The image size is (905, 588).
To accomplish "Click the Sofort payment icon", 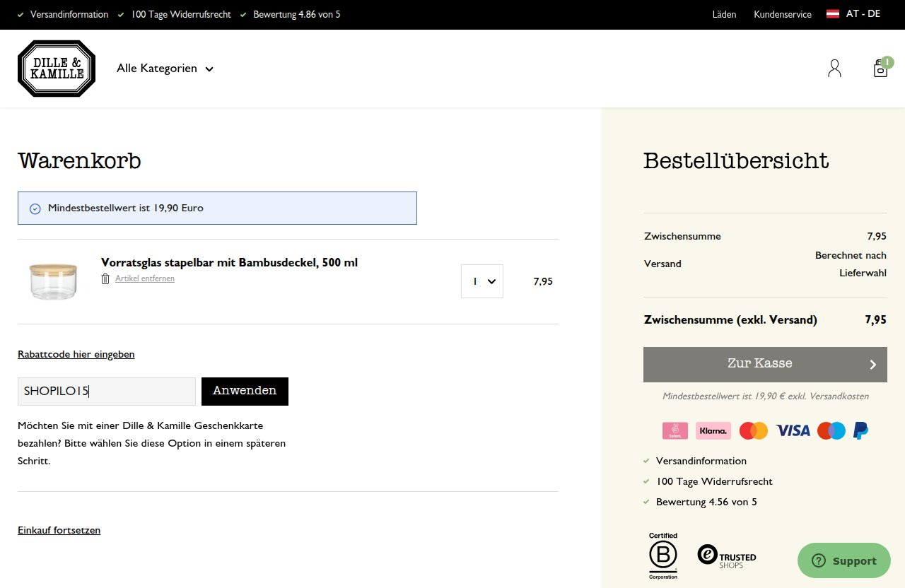I will coord(675,430).
